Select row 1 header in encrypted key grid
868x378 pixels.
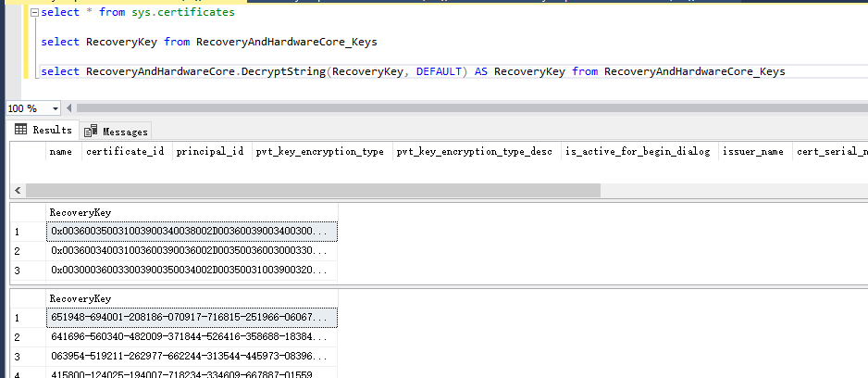(x=28, y=231)
